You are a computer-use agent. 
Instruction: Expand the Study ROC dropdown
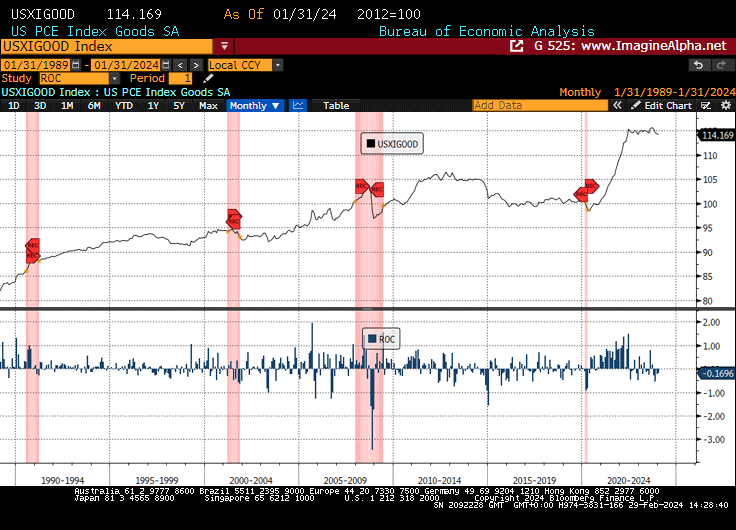114,78
